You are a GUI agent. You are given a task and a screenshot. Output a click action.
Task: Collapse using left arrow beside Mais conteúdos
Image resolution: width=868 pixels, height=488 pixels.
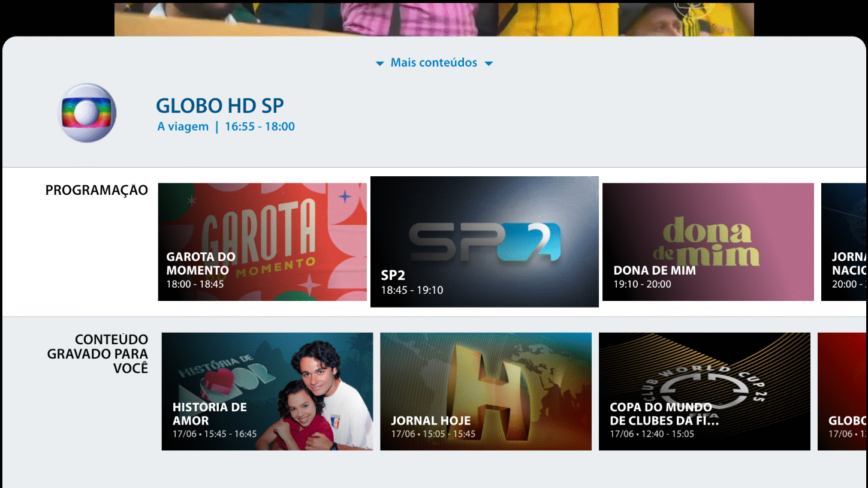tap(379, 64)
